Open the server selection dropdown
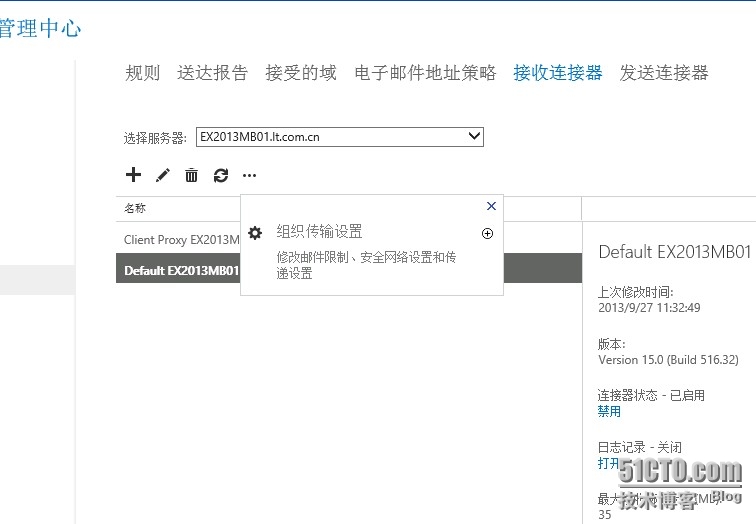 pos(339,137)
